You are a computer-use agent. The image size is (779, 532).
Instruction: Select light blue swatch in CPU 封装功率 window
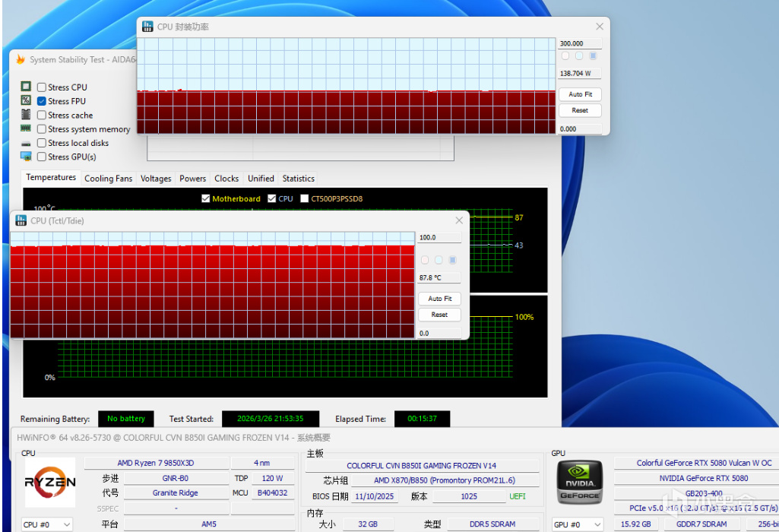579,56
